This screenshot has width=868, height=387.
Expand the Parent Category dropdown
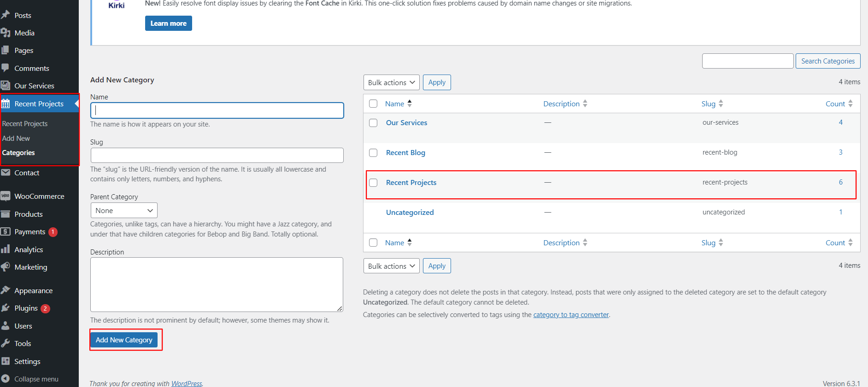[124, 210]
